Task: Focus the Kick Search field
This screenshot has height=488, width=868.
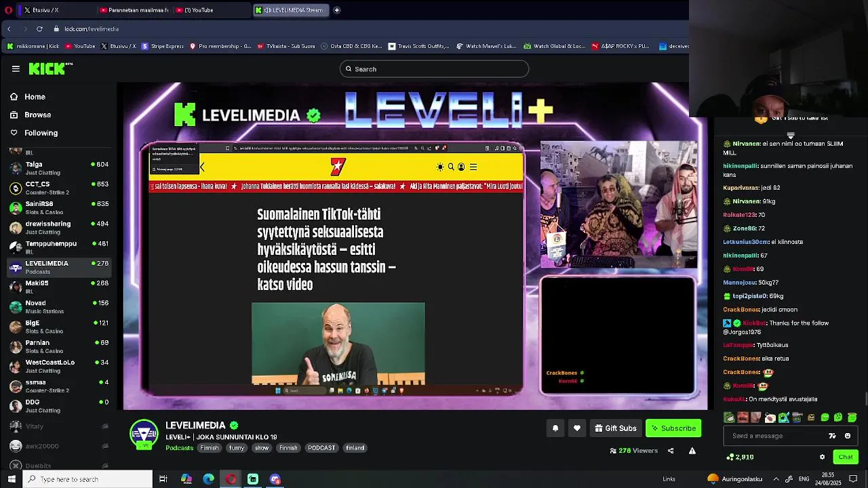Action: 434,68
